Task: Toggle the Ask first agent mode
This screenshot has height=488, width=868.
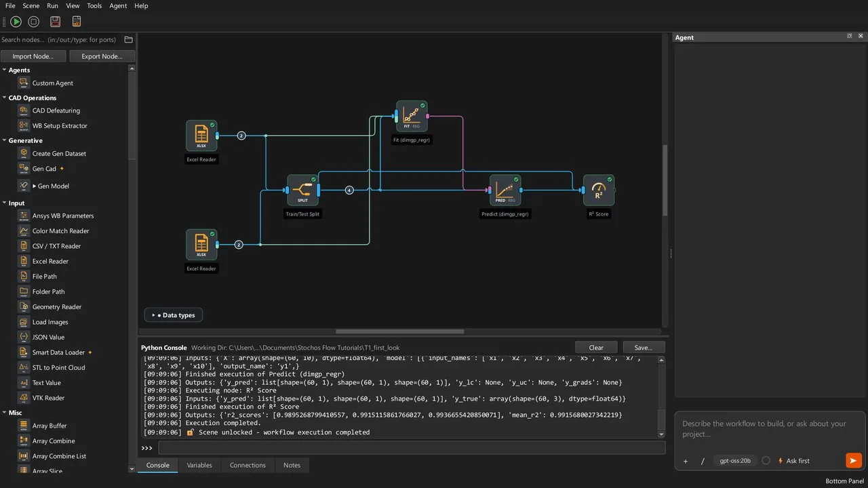Action: (x=793, y=461)
